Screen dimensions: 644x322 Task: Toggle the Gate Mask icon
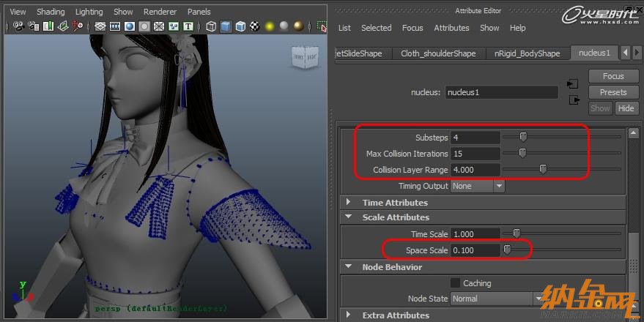tap(144, 26)
